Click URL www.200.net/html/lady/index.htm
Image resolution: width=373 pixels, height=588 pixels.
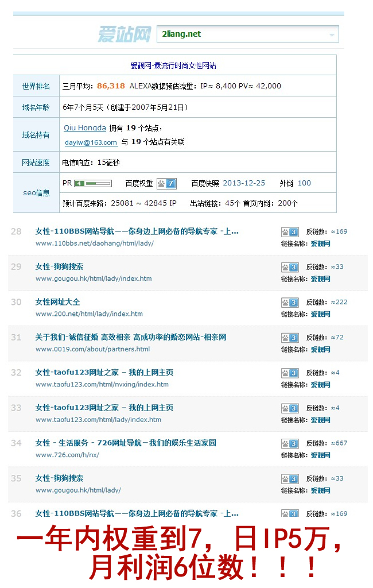89,314
